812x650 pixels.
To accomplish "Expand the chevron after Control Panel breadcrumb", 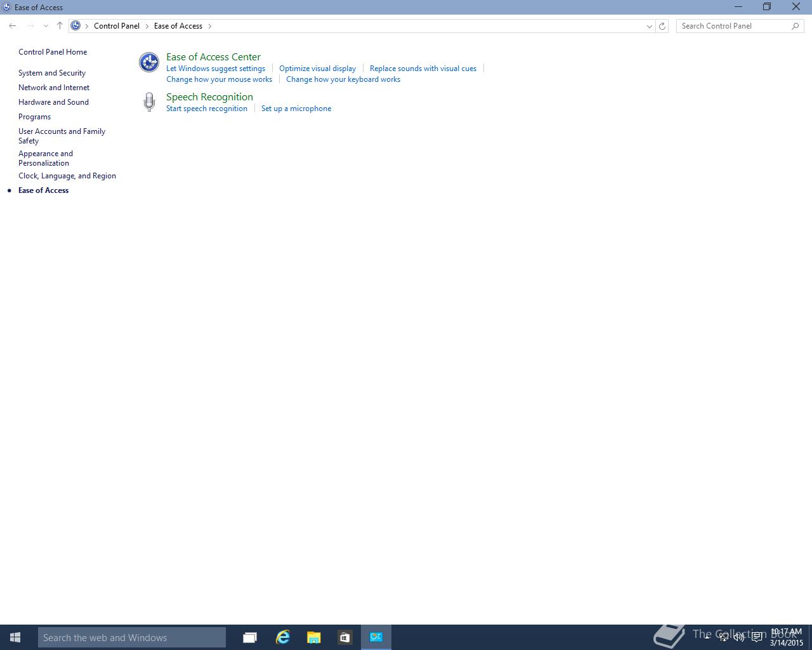I will click(x=147, y=26).
